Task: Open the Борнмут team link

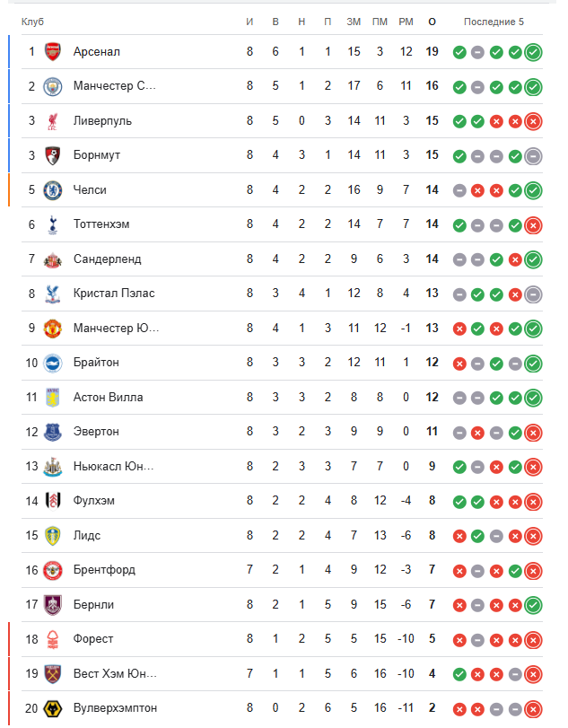Action: (x=97, y=155)
